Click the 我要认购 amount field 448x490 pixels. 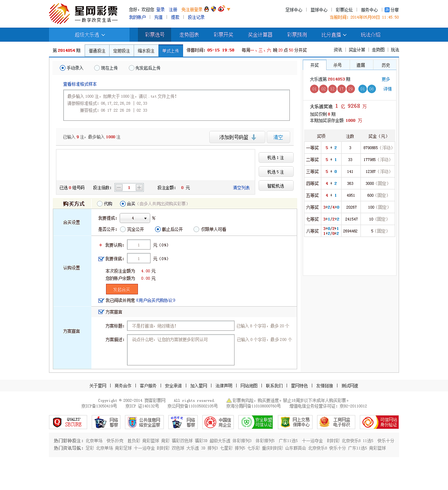tap(139, 245)
